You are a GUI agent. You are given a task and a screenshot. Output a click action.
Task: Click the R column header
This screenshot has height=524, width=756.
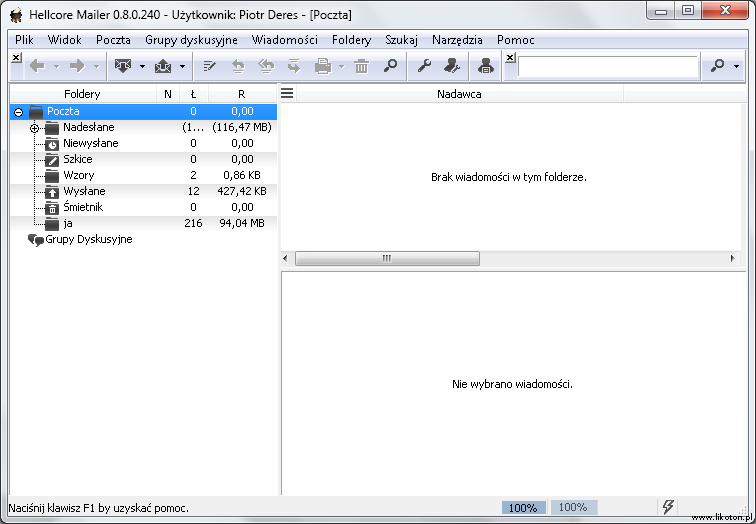pos(242,94)
